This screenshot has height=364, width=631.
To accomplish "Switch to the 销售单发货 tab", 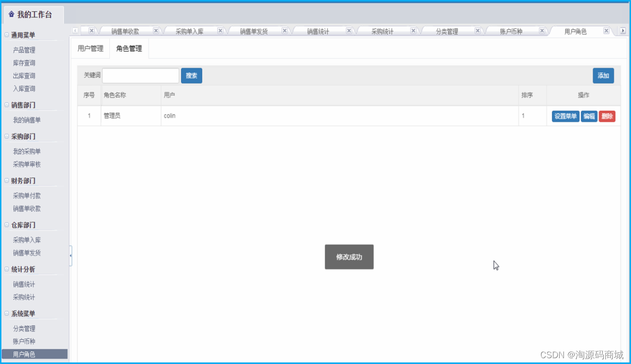I will click(254, 32).
